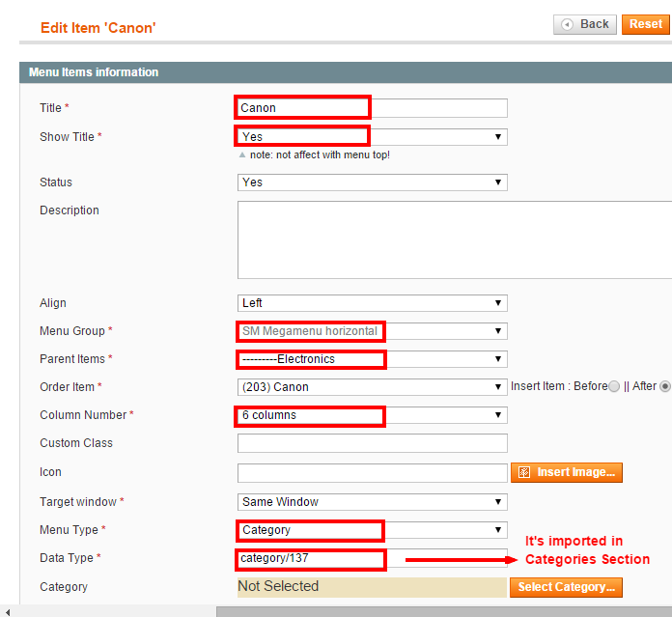This screenshot has width=672, height=617.
Task: Open the Align dropdown set to Left
Action: [x=373, y=303]
